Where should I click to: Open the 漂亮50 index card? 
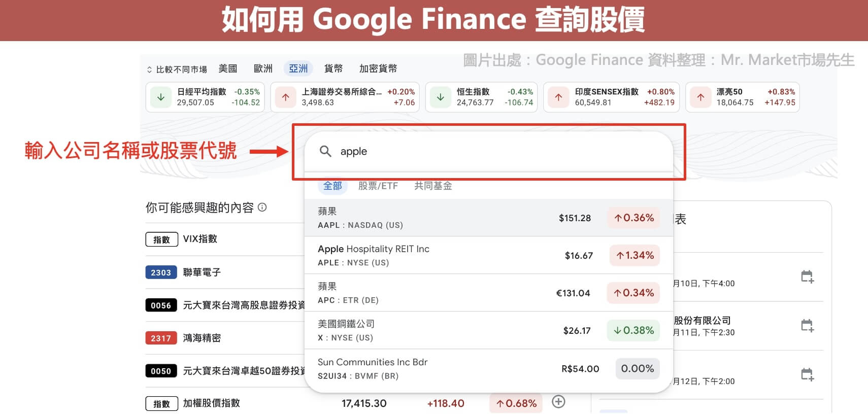point(743,97)
